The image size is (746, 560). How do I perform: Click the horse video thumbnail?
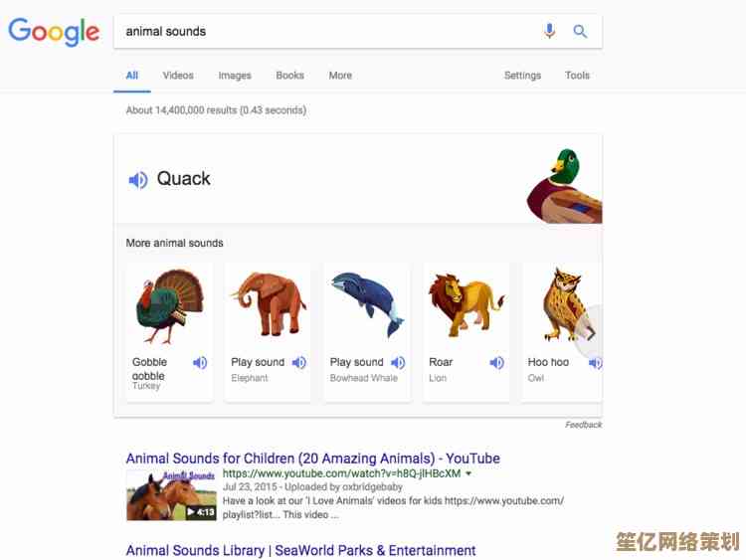click(x=171, y=495)
